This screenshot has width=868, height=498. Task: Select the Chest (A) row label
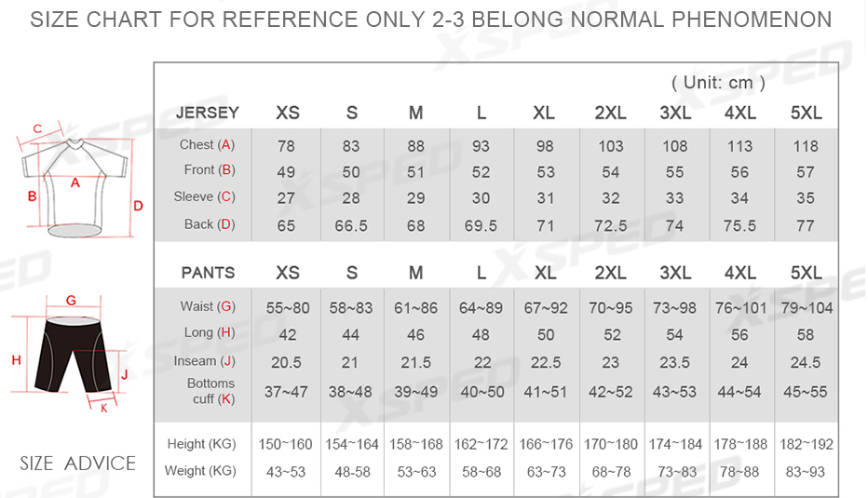207,144
